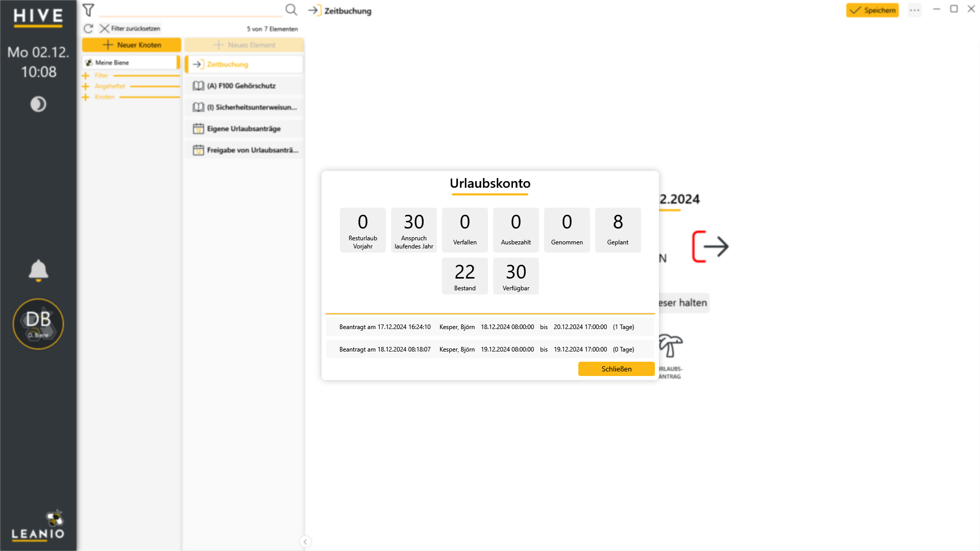This screenshot has height=551, width=980.
Task: Click the Geplant tile showing 8
Action: pos(618,230)
